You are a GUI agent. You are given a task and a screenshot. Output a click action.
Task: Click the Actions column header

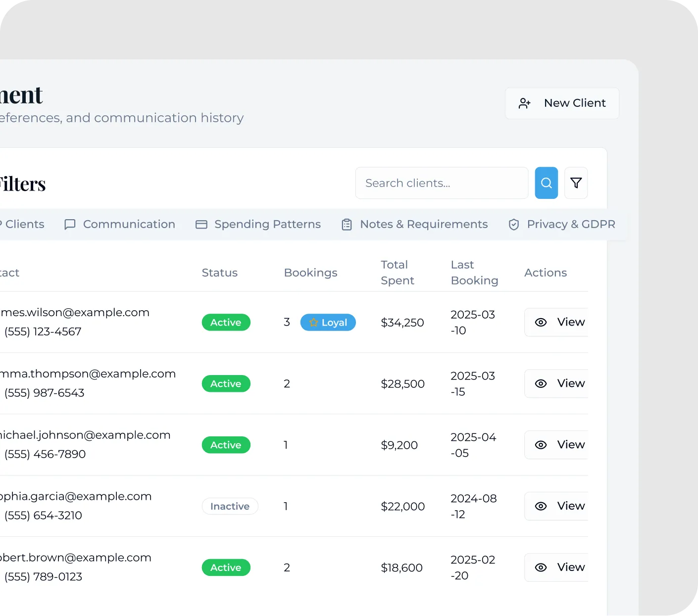546,273
